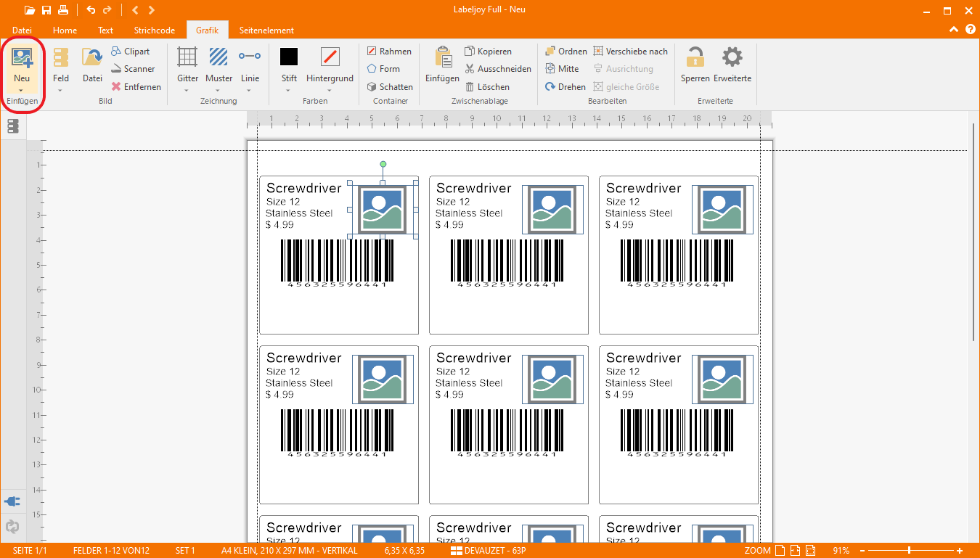This screenshot has width=980, height=558.
Task: Click the data connection plug icon
Action: click(x=12, y=501)
